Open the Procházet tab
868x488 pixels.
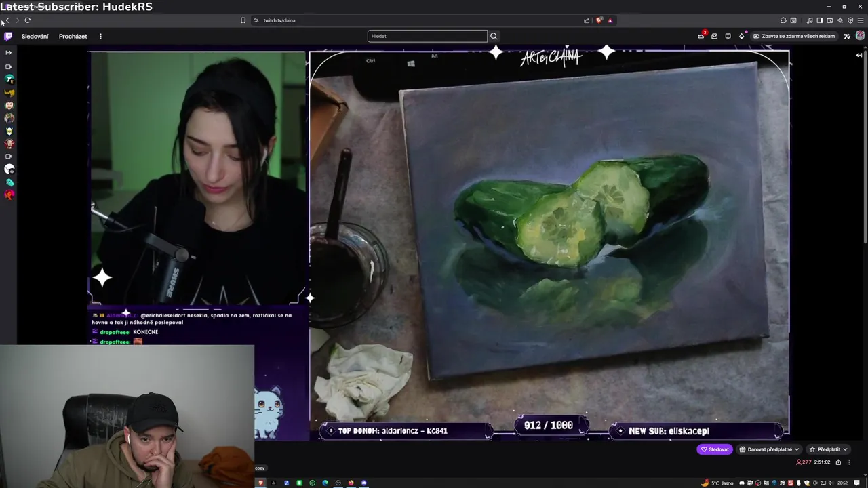tap(73, 36)
